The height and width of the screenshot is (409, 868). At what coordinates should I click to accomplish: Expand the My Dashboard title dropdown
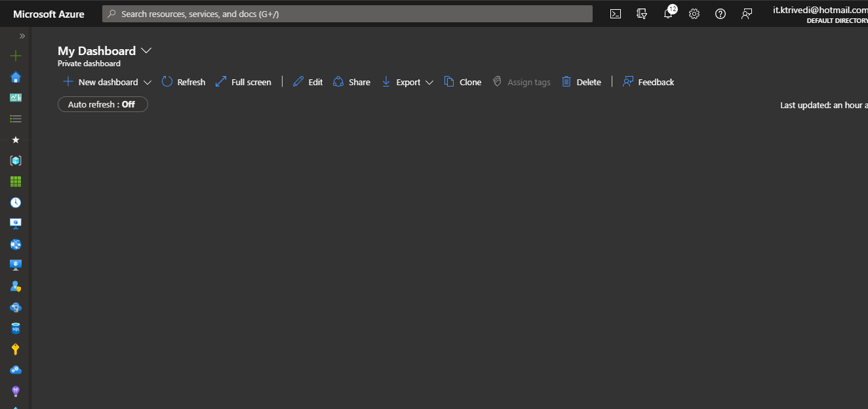coord(146,51)
